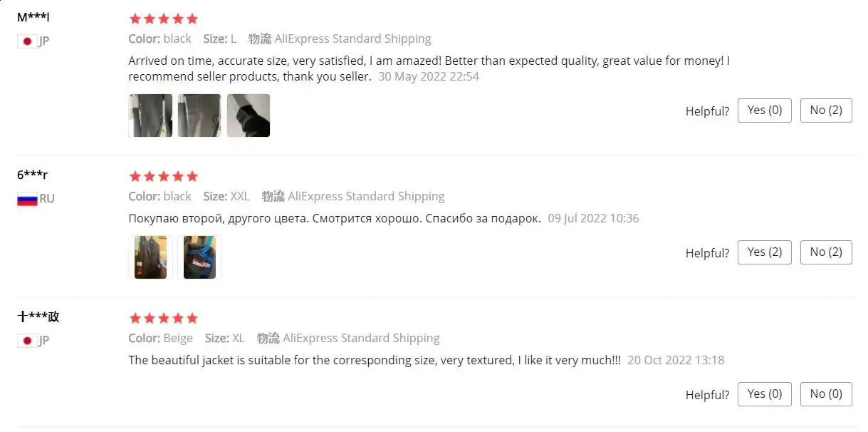Click the five-star rating on M***l's review
The width and height of the screenshot is (868, 432).
(163, 19)
